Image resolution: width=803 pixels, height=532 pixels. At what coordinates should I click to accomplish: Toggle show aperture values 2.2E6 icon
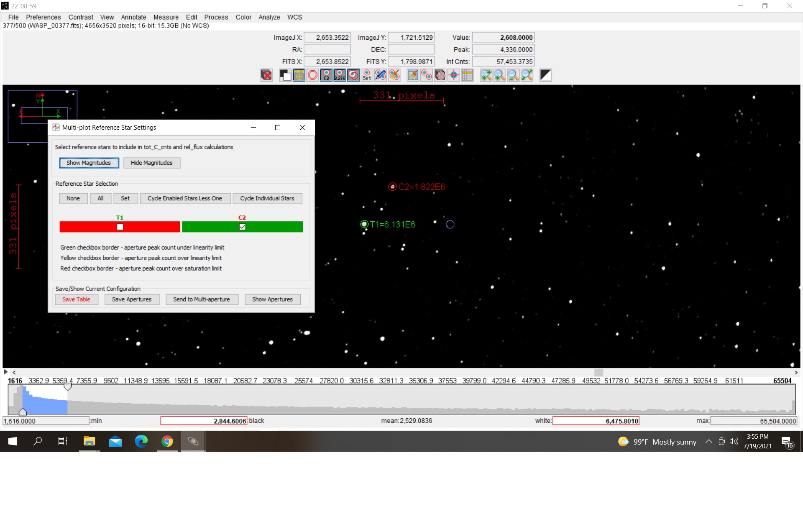[340, 75]
